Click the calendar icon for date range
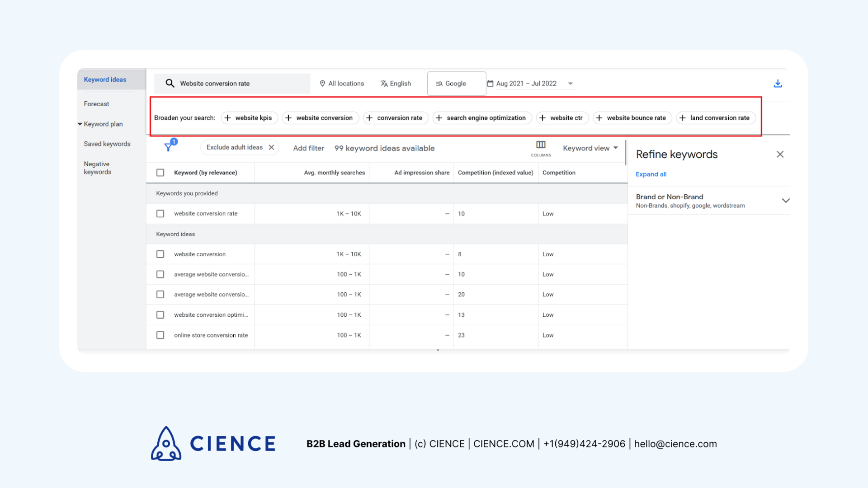The width and height of the screenshot is (868, 488). [491, 83]
